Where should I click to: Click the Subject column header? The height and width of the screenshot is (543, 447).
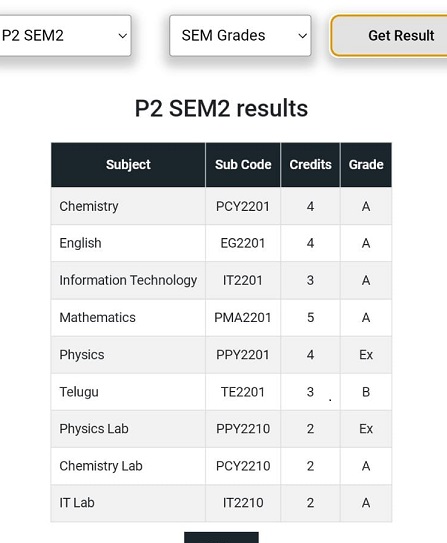point(128,165)
